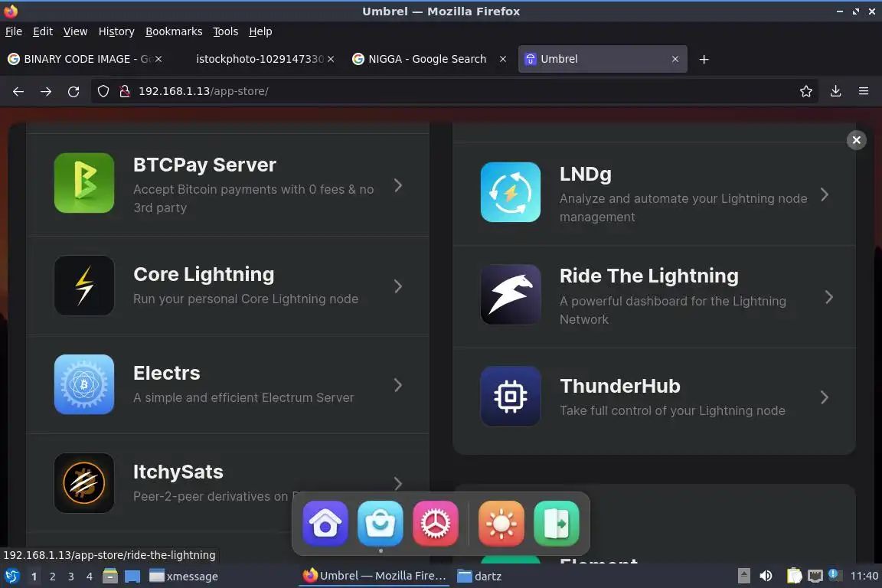The width and height of the screenshot is (882, 588).
Task: Open xmessage window from taskbar
Action: [184, 577]
